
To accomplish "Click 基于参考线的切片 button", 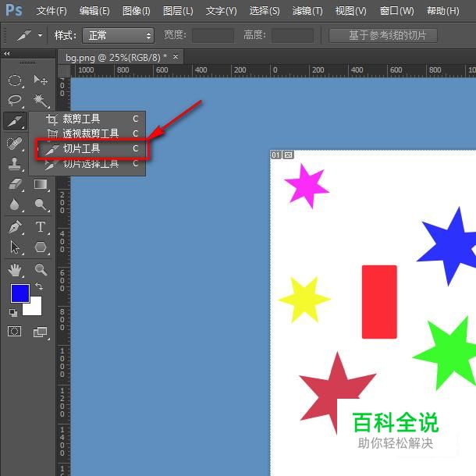I will (383, 36).
